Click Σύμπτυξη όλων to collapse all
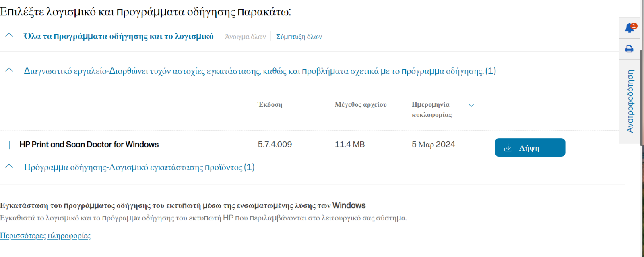 (299, 37)
